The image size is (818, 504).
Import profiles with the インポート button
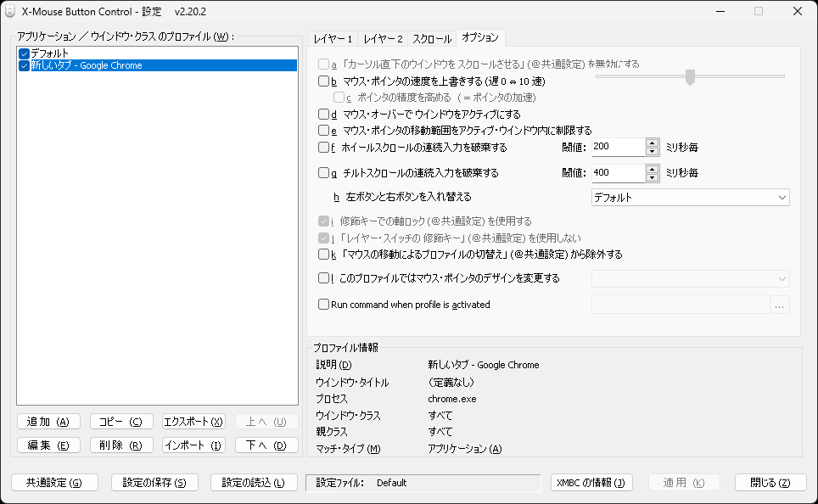194,445
